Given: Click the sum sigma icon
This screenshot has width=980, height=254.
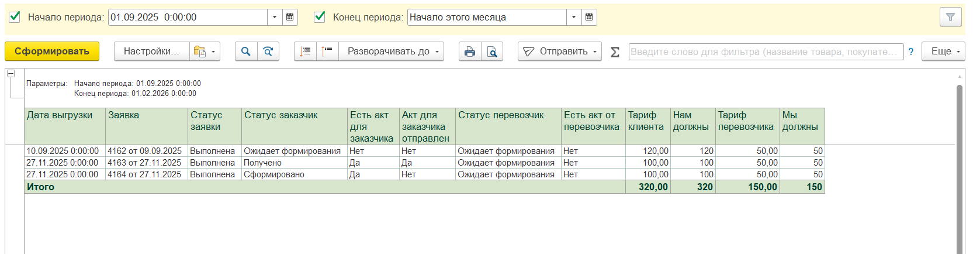Looking at the screenshot, I should 615,52.
